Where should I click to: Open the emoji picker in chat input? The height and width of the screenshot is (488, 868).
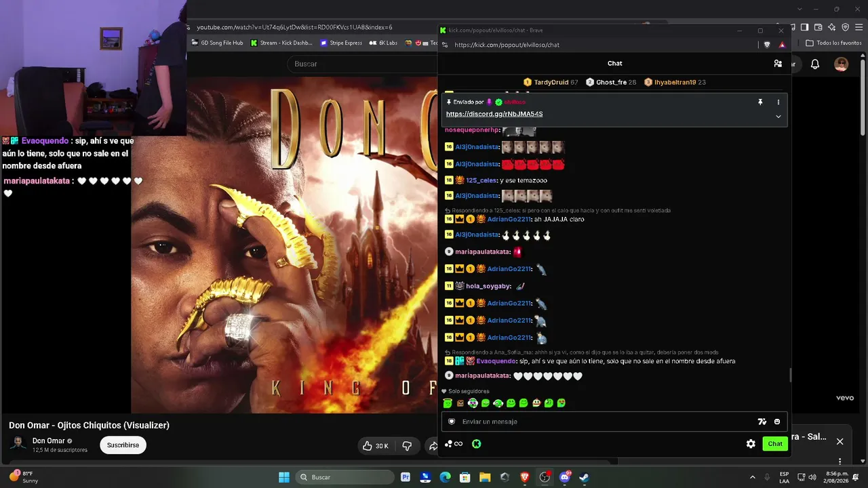(x=777, y=422)
